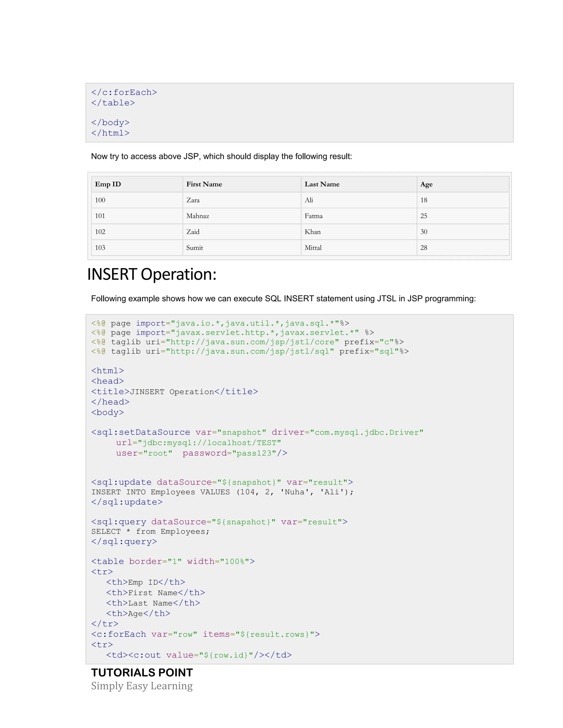
Task: Click the INSERT Operation heading
Action: coord(152,275)
